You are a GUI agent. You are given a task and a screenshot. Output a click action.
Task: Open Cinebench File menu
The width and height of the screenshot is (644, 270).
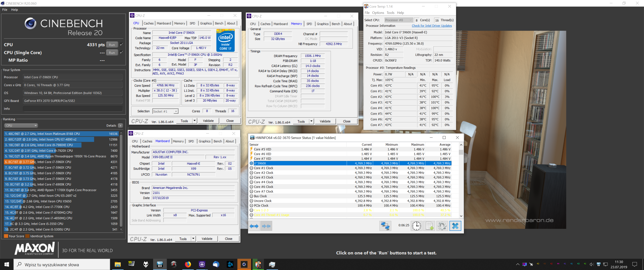click(5, 10)
